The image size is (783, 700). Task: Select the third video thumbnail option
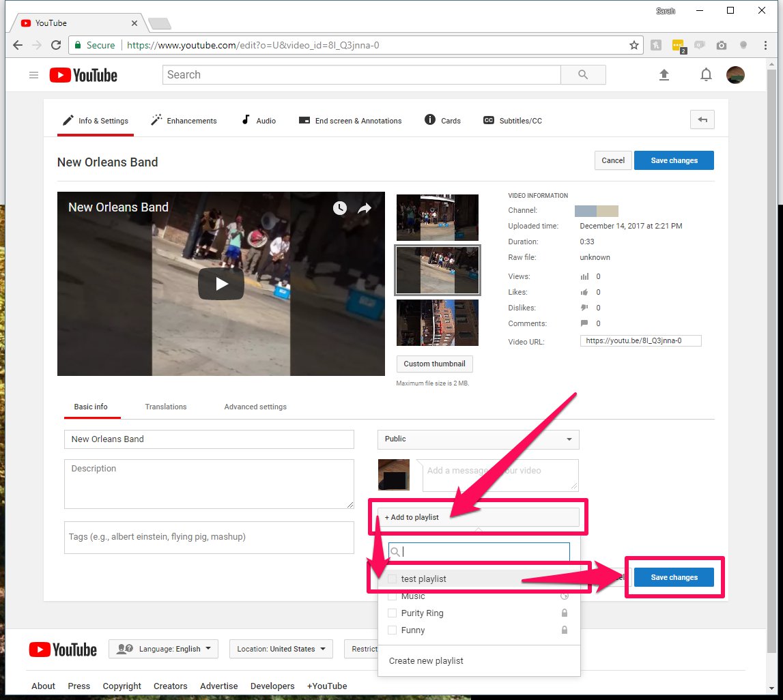coord(438,323)
